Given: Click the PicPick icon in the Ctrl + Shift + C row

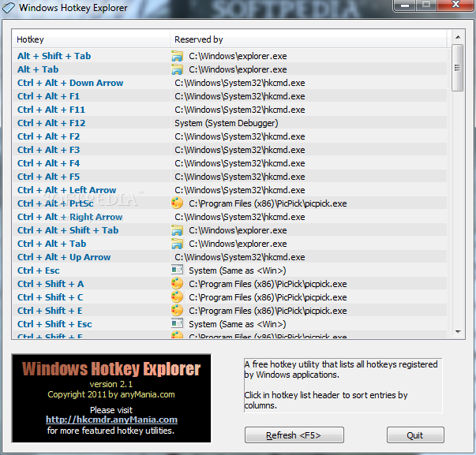Looking at the screenshot, I should click(x=177, y=297).
